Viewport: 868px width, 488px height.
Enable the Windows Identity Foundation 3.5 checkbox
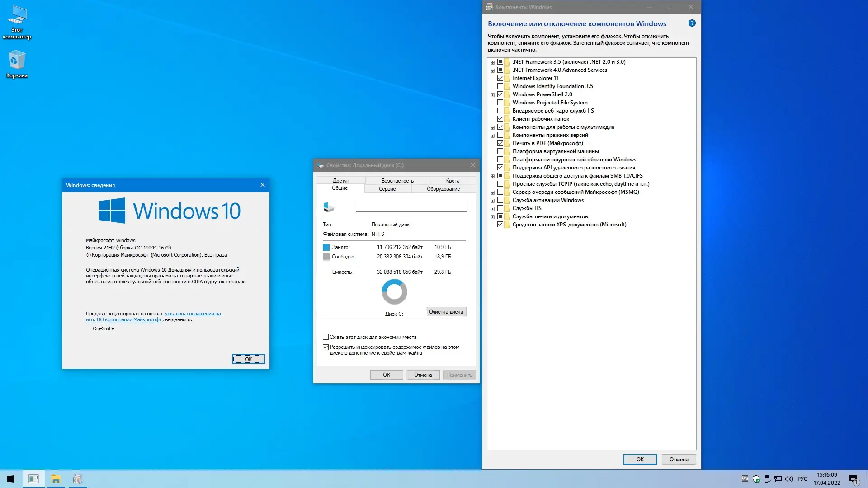(500, 86)
